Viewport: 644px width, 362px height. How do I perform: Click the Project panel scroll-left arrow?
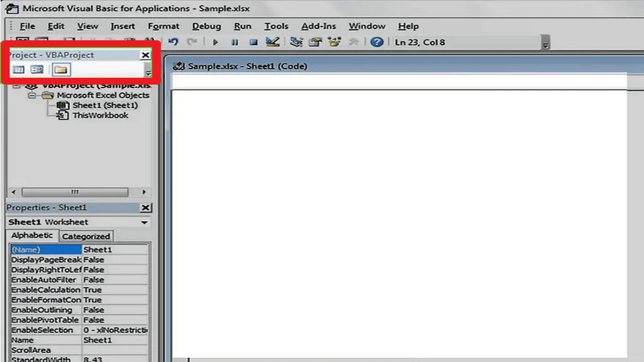(x=13, y=192)
